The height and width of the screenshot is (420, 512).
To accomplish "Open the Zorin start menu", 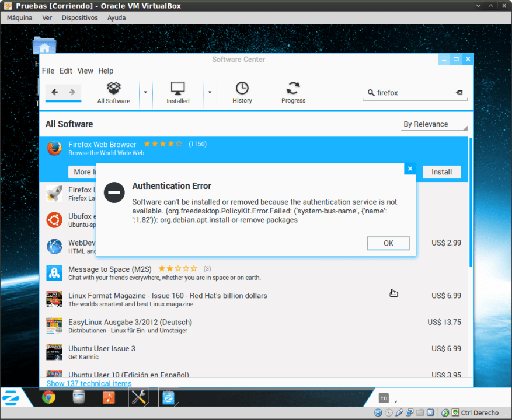I will tap(12, 398).
